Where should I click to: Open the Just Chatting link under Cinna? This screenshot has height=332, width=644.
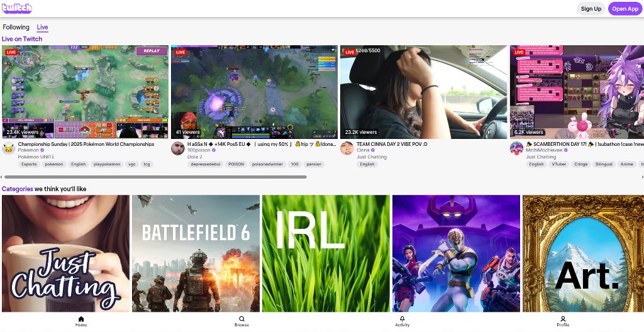click(372, 157)
